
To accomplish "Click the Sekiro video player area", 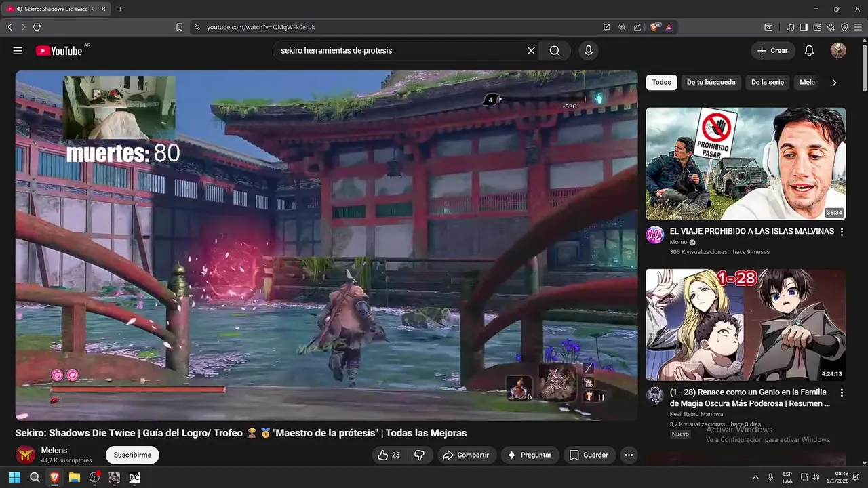I will [x=326, y=245].
